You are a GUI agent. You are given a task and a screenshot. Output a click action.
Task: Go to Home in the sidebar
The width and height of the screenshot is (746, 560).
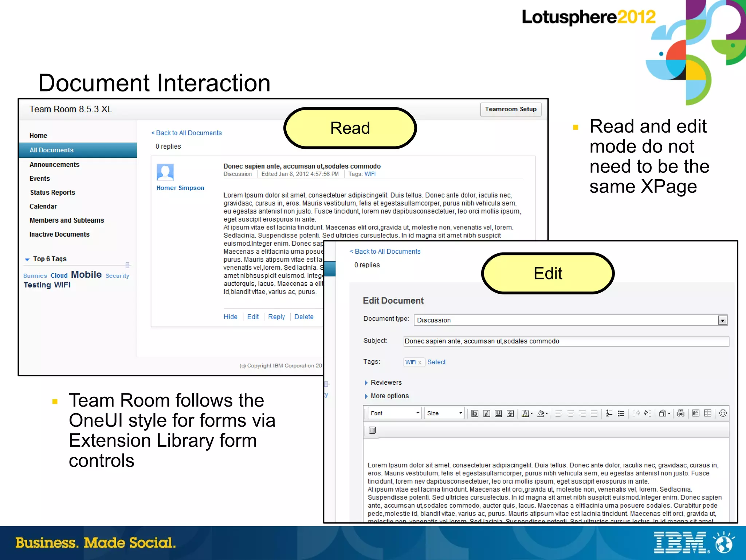38,136
